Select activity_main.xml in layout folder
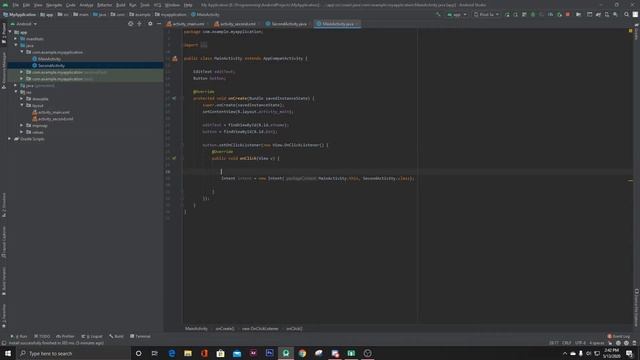 51,112
